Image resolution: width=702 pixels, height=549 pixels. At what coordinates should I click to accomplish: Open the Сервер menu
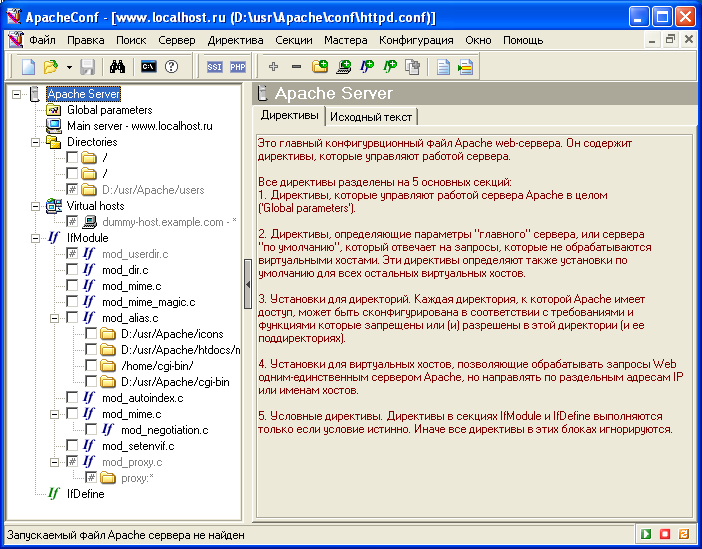177,40
